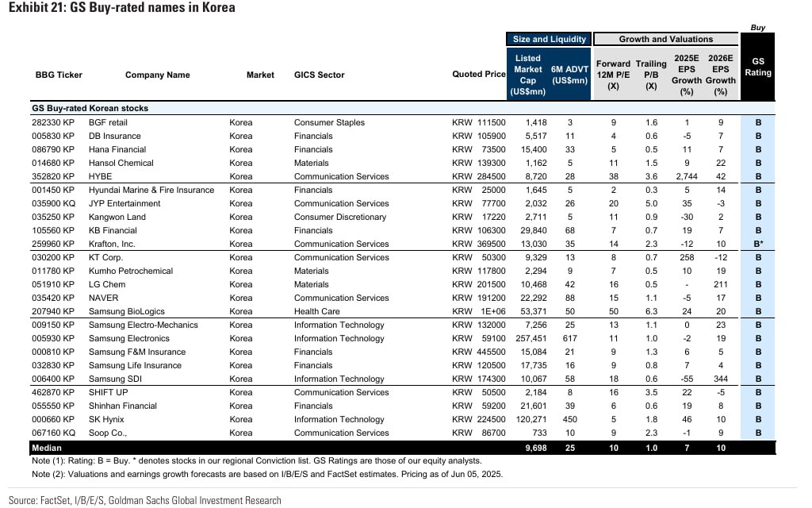Viewport: 812px width, 508px height.
Task: Click the Size and Liquidity header
Action: pyautogui.click(x=549, y=40)
